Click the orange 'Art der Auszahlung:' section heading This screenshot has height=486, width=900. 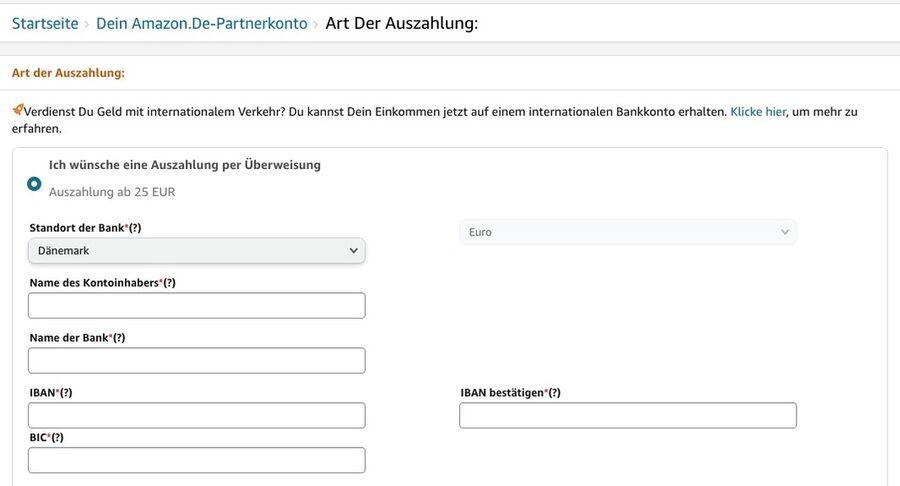68,73
